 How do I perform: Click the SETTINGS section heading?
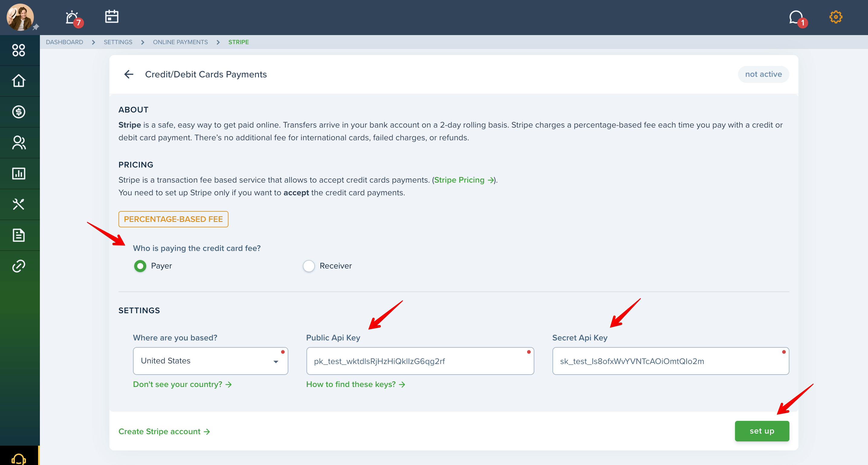pos(139,311)
